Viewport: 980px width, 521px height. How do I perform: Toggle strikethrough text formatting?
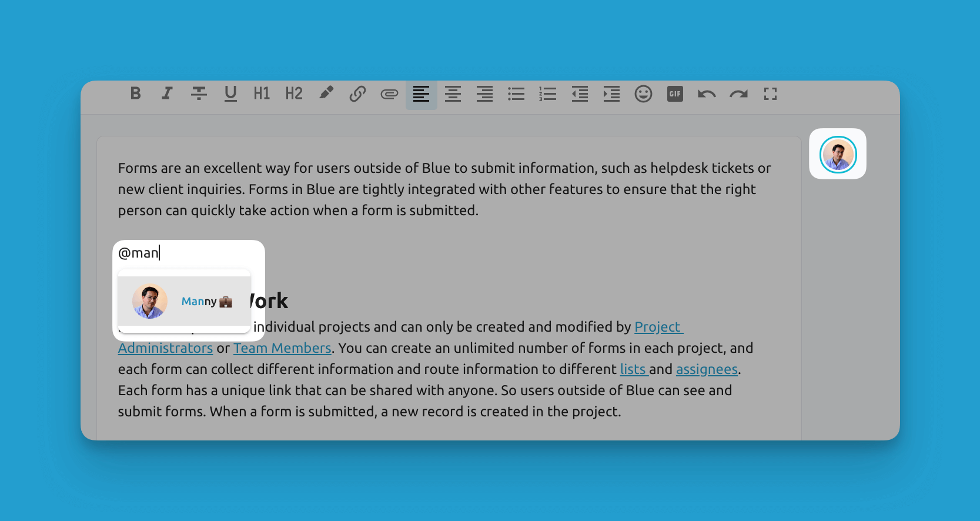click(x=199, y=93)
